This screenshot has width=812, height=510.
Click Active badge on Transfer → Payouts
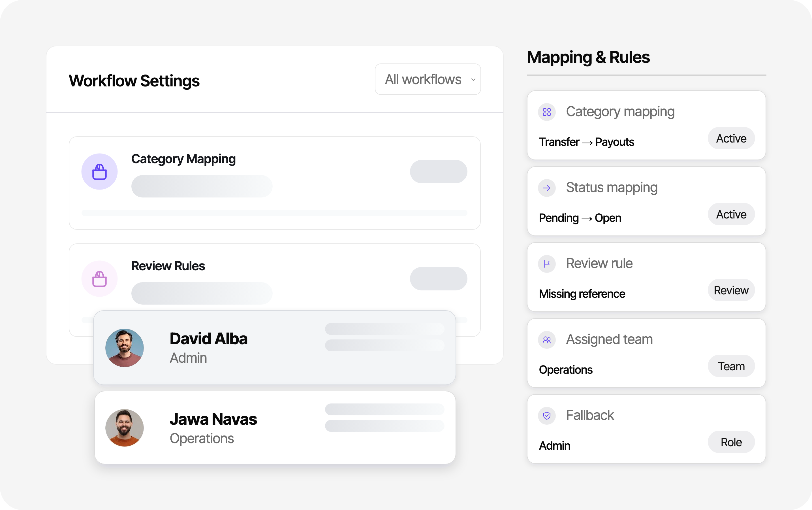click(731, 138)
